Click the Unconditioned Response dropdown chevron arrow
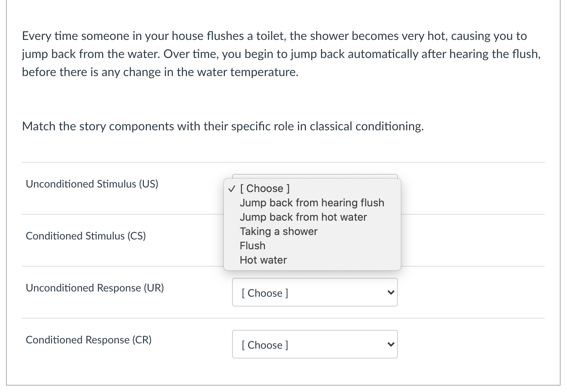The height and width of the screenshot is (392, 567). 391,293
